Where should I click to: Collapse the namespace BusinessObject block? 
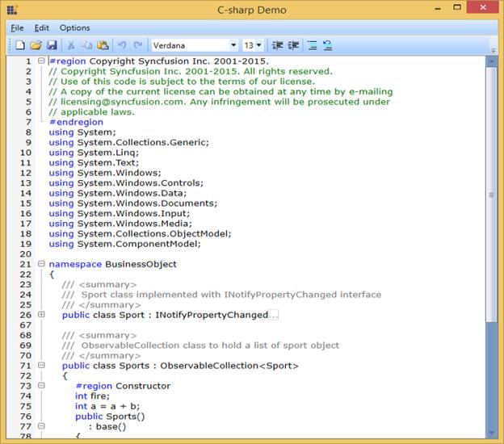point(41,264)
